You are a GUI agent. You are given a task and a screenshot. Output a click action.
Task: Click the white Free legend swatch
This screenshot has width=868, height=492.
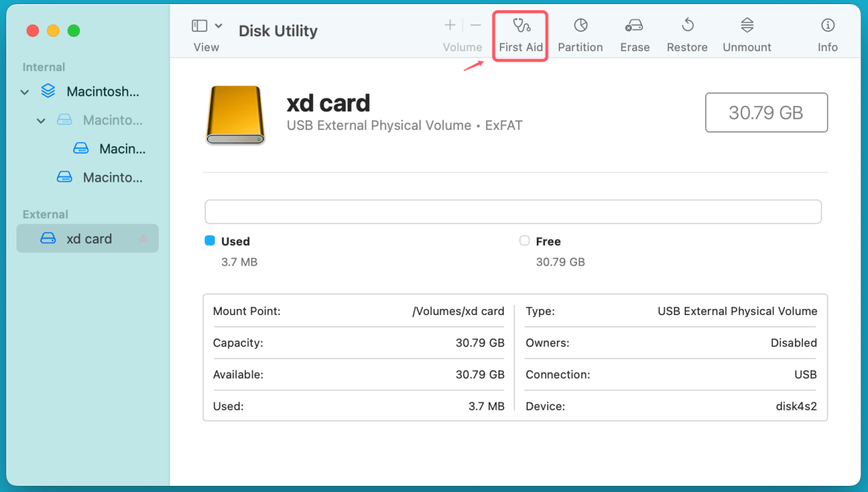click(x=525, y=241)
